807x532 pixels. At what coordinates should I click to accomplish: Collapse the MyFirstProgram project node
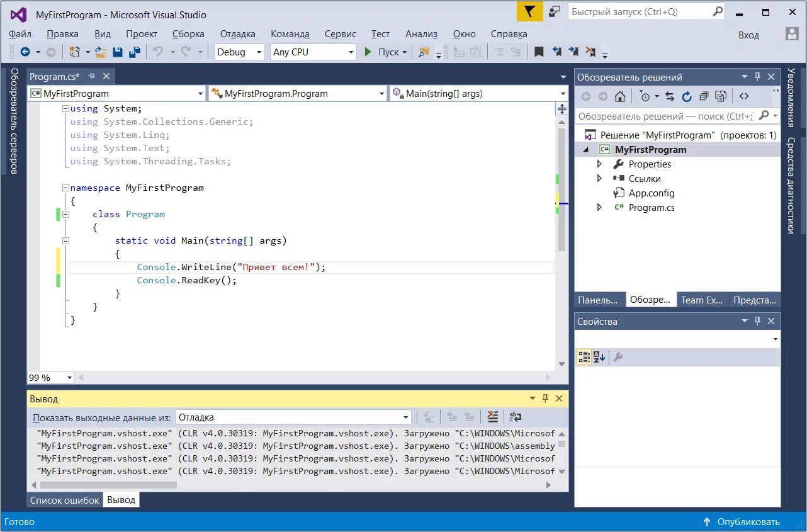(x=587, y=150)
